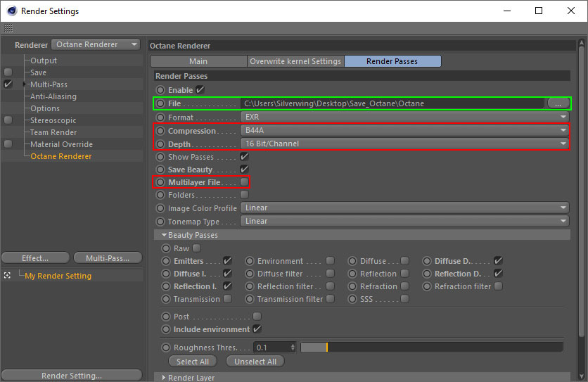Uncheck the Multi-Pass checkbox in sidebar
Image resolution: width=588 pixels, height=382 pixels.
8,84
